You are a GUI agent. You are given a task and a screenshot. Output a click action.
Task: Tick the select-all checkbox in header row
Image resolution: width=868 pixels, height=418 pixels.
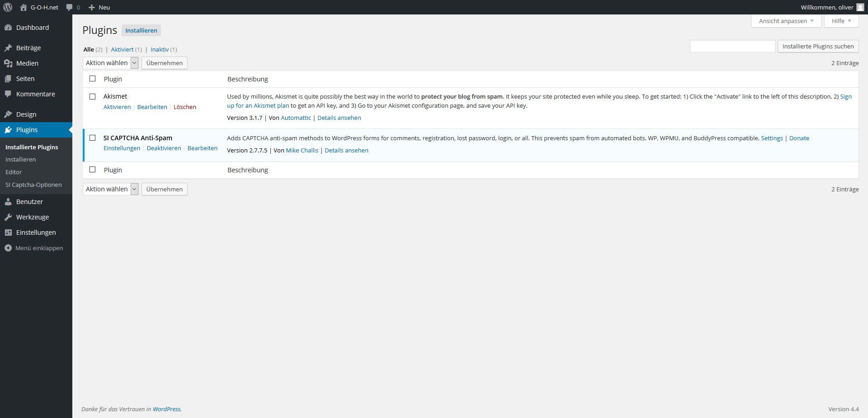pyautogui.click(x=93, y=79)
